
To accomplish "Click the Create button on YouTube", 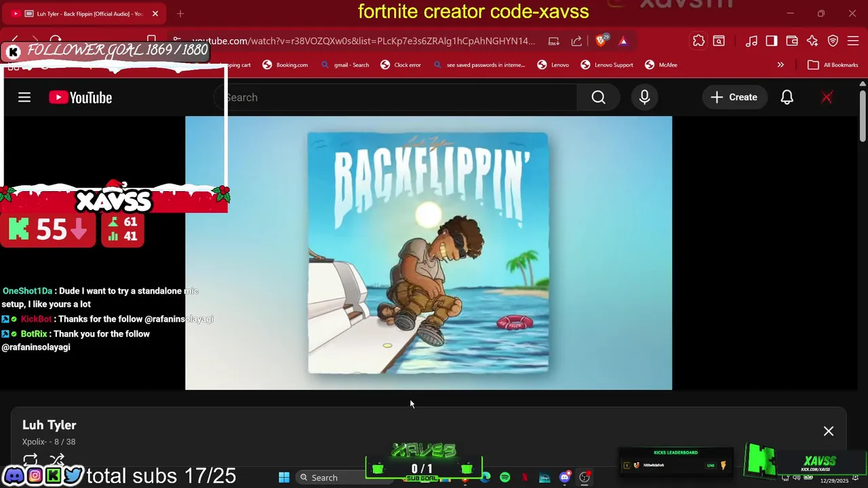I will (734, 98).
